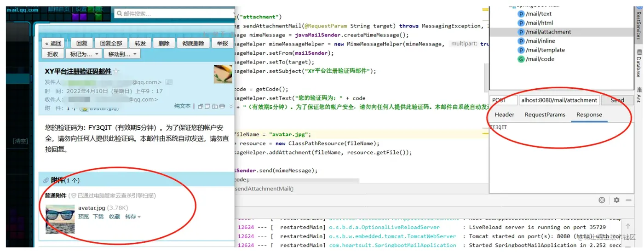The width and height of the screenshot is (644, 252).
Task: Open 邮箱首页 link
Action: [59, 9]
